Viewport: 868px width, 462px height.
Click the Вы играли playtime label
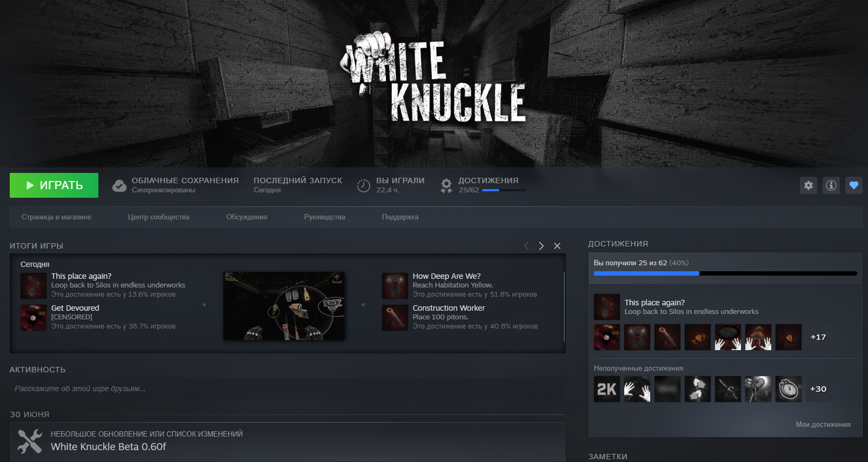pos(400,180)
